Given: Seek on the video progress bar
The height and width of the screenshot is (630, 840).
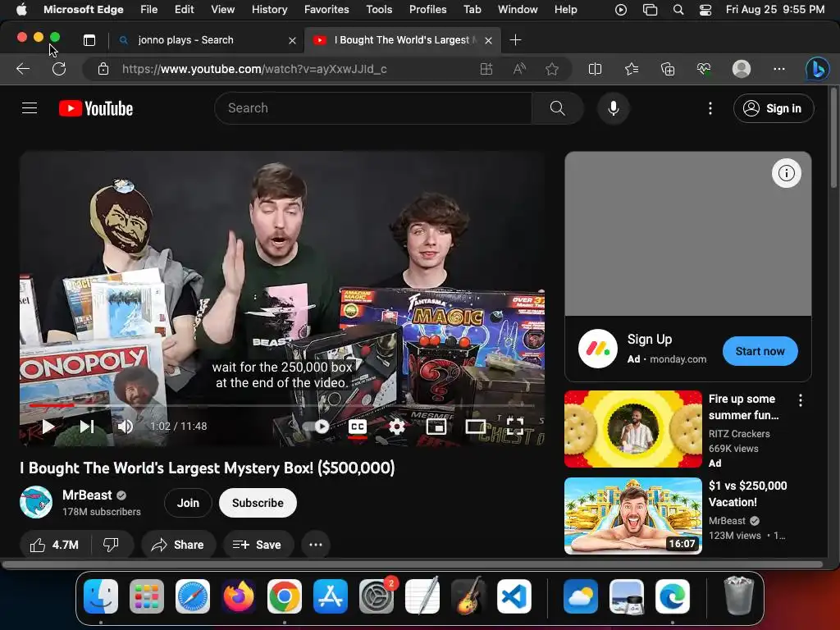Looking at the screenshot, I should click(x=282, y=405).
